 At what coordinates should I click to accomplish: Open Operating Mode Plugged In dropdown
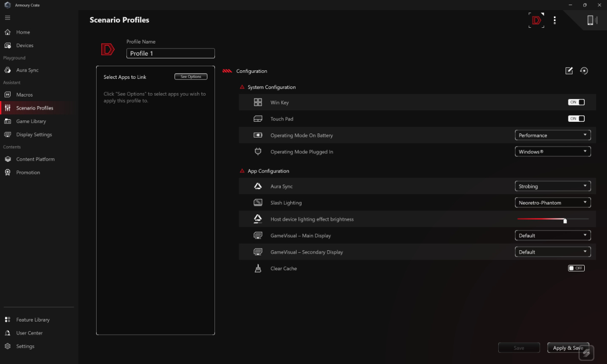point(553,152)
